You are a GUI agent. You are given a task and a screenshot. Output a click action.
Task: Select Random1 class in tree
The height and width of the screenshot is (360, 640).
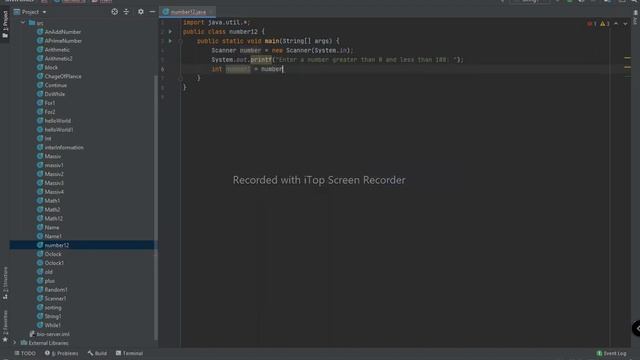(52, 290)
